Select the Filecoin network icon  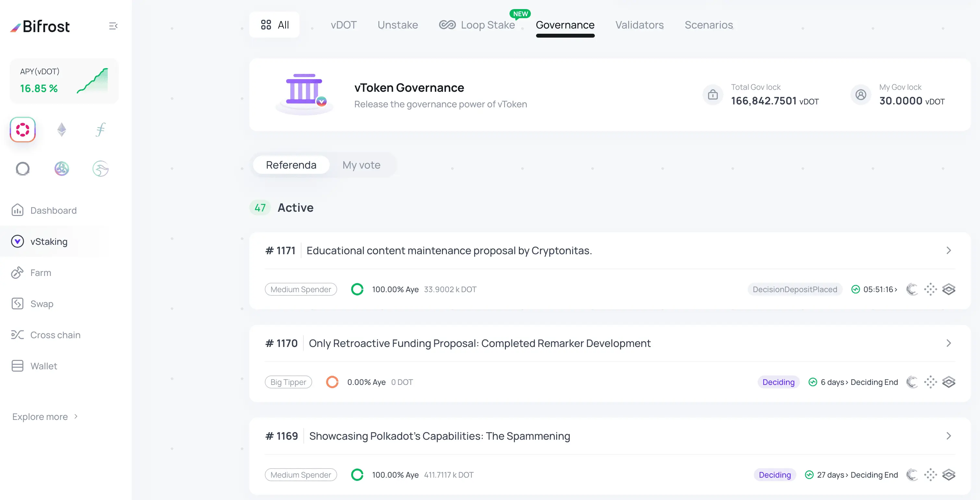click(101, 130)
